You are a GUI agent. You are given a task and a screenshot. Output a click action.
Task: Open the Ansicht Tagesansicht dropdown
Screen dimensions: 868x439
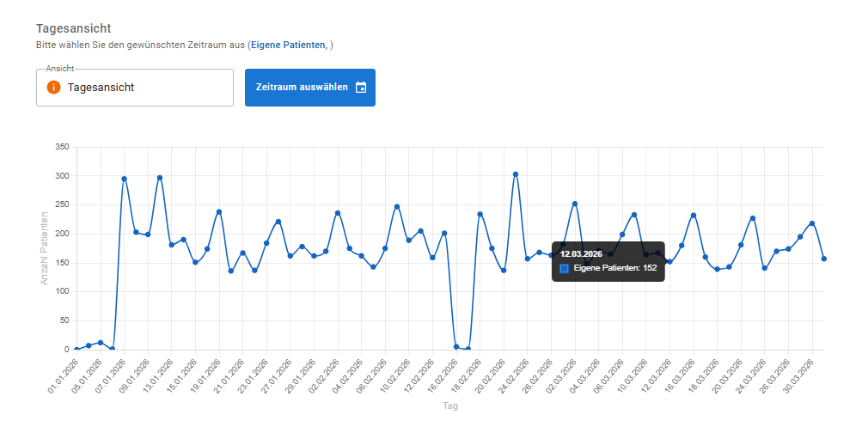pos(135,88)
